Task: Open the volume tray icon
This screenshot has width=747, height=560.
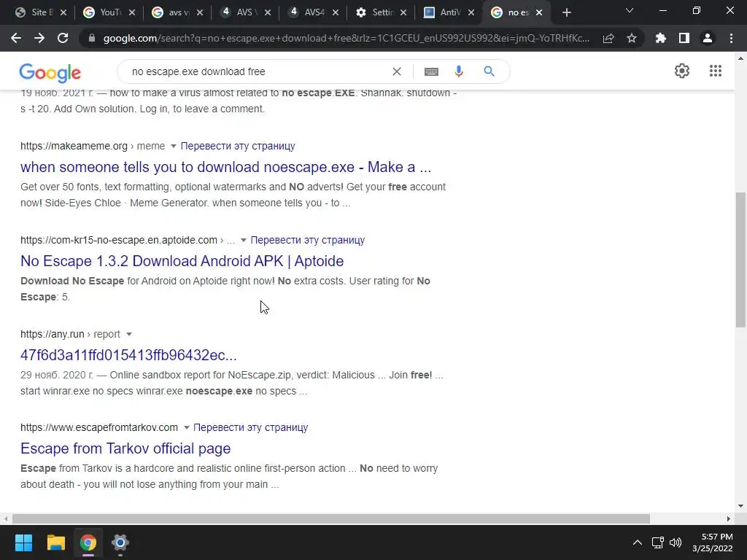Action: click(676, 542)
